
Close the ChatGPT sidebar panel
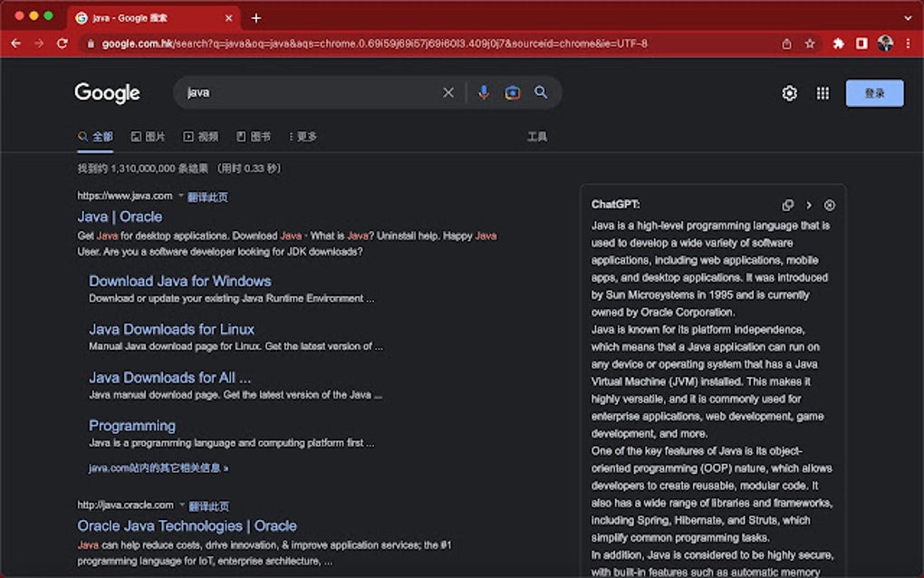[830, 206]
